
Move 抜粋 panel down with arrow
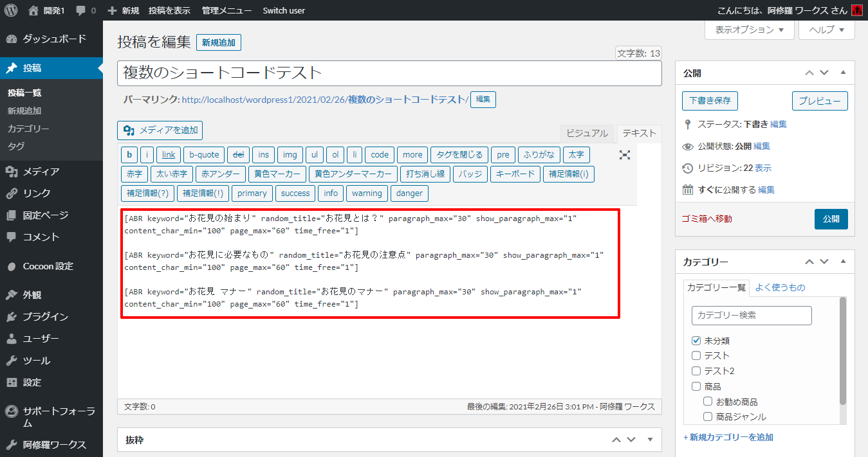pos(631,440)
